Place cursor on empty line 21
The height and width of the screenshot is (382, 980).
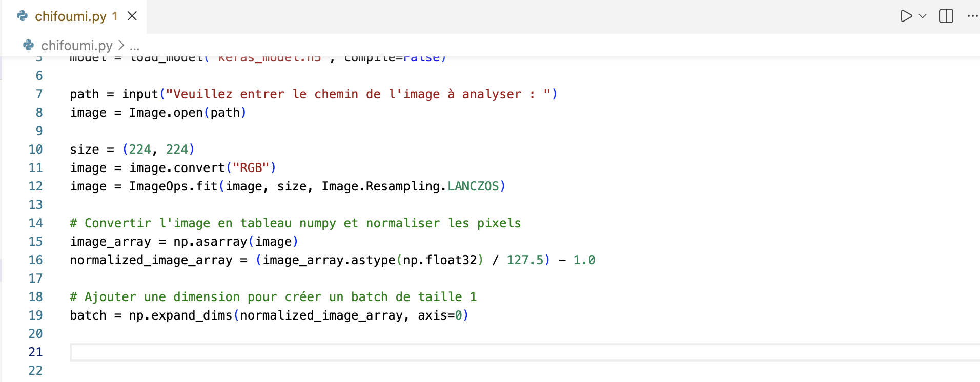pos(308,352)
